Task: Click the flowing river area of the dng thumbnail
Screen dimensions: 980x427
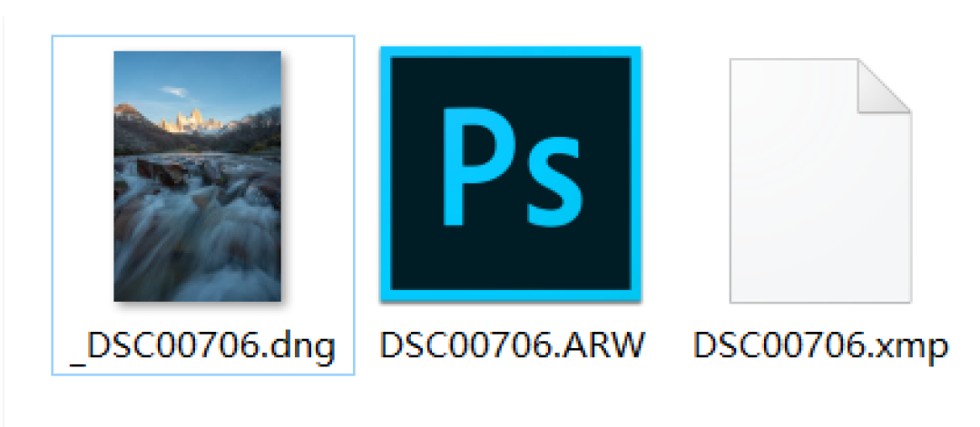Action: pos(198,238)
